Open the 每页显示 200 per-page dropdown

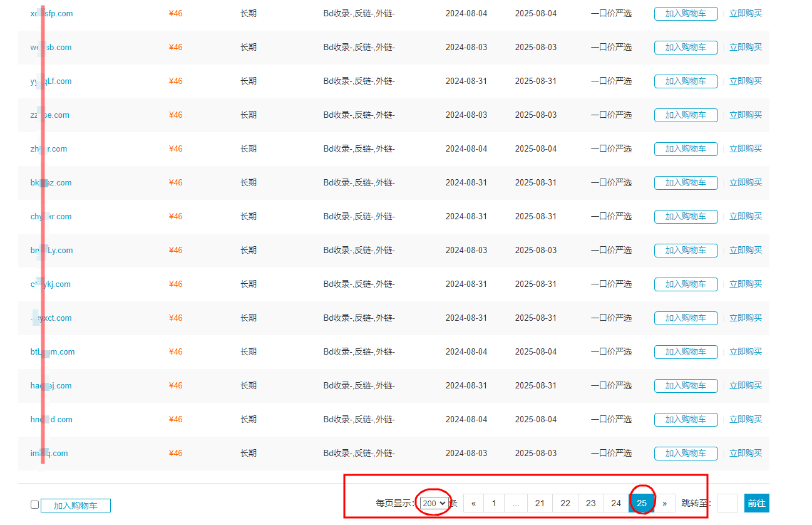tap(434, 503)
